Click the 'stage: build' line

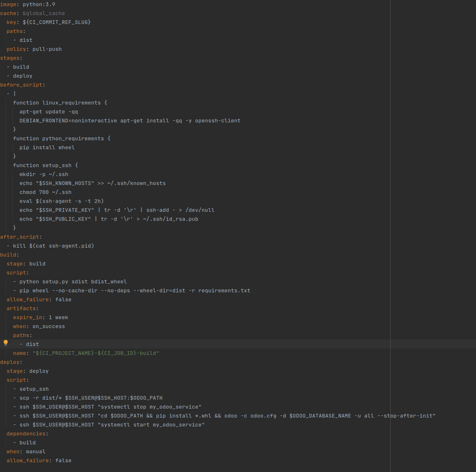26,264
